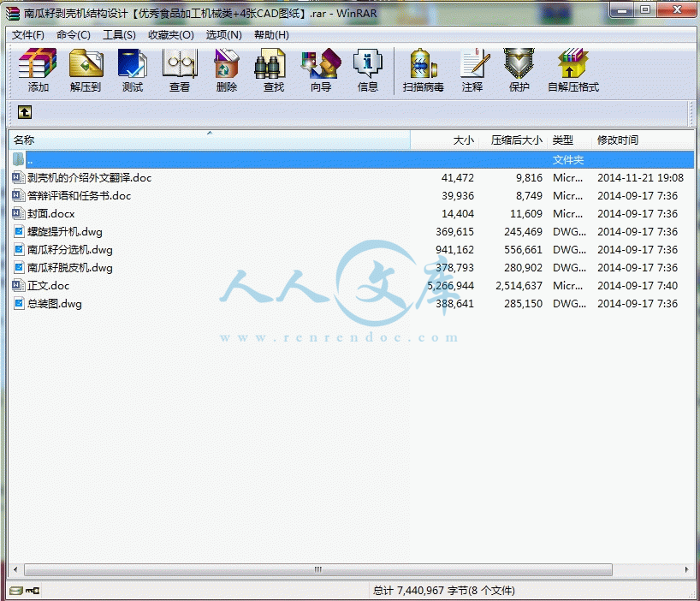Click the 保护 (Protect) shield icon
Viewport: 700px width, 601px height.
[x=519, y=63]
